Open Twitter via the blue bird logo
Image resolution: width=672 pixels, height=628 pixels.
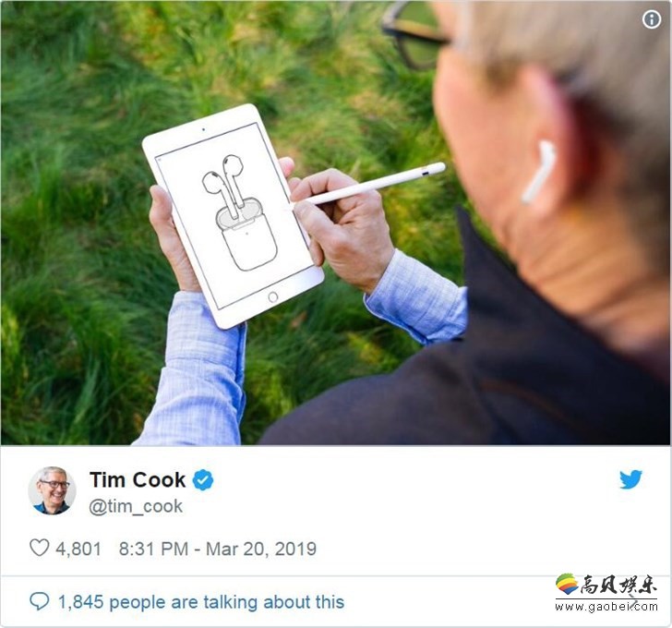(630, 479)
